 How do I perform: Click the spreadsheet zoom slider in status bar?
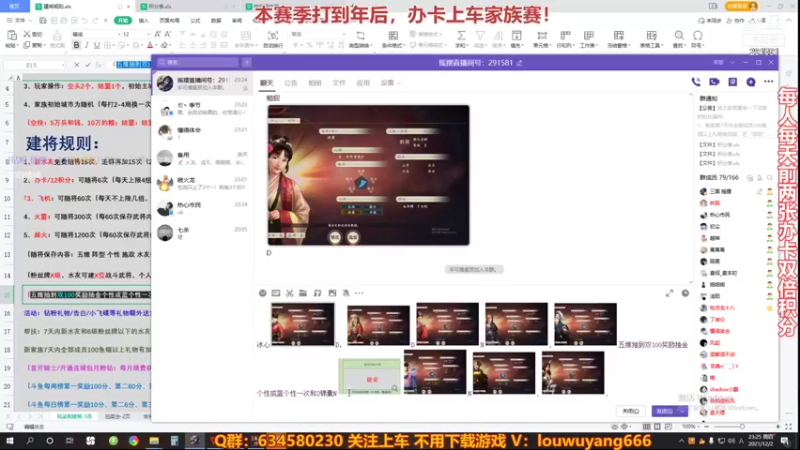point(741,427)
